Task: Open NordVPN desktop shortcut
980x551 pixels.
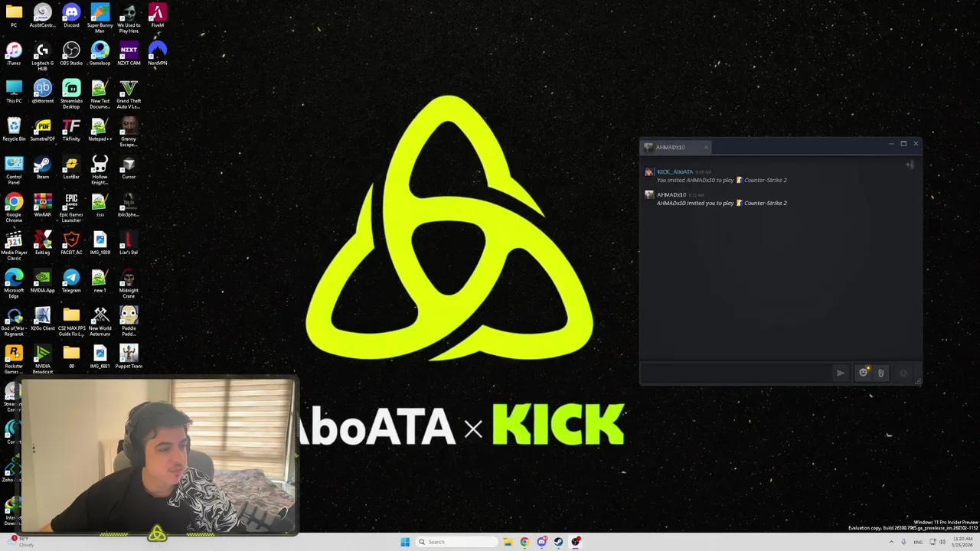Action: pos(157,54)
